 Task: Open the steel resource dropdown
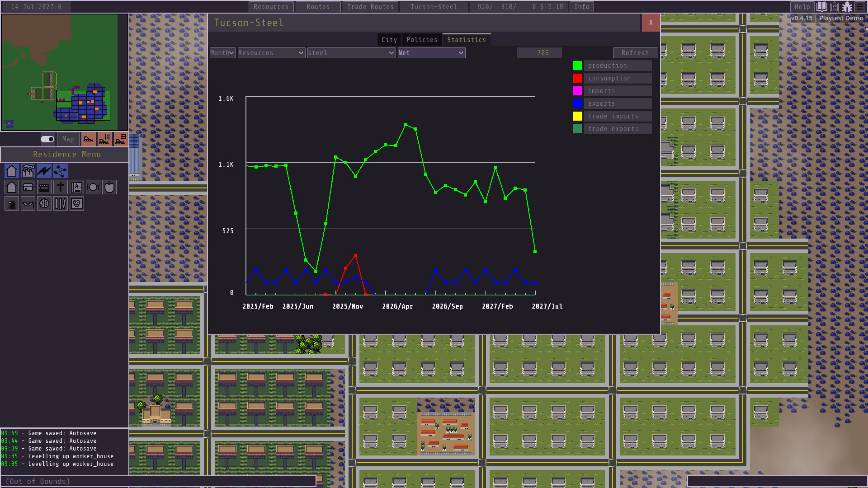coord(351,53)
